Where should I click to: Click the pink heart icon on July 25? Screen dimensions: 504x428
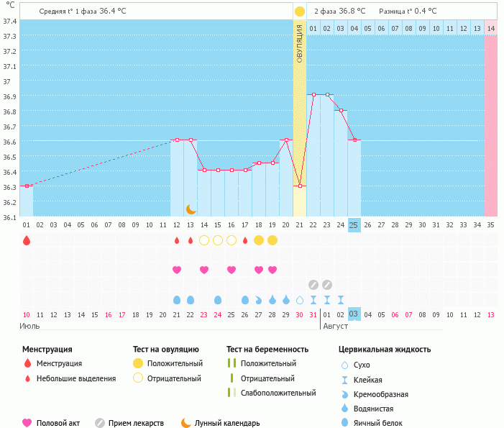coord(232,270)
